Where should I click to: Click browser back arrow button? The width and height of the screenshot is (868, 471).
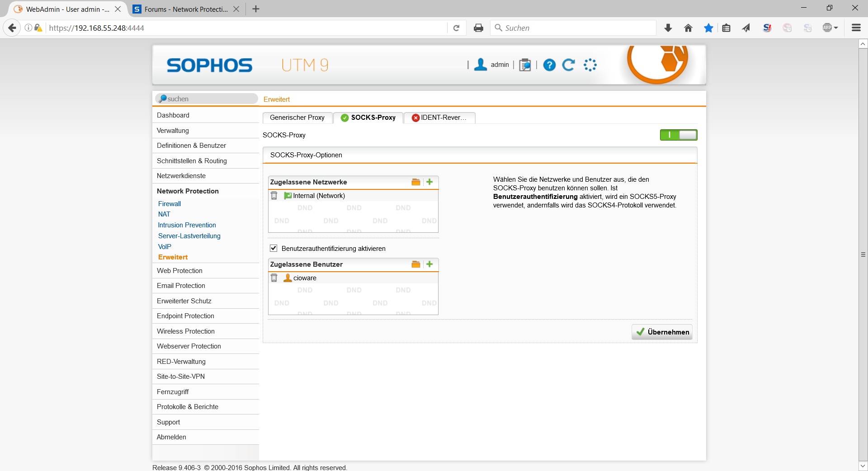point(12,28)
